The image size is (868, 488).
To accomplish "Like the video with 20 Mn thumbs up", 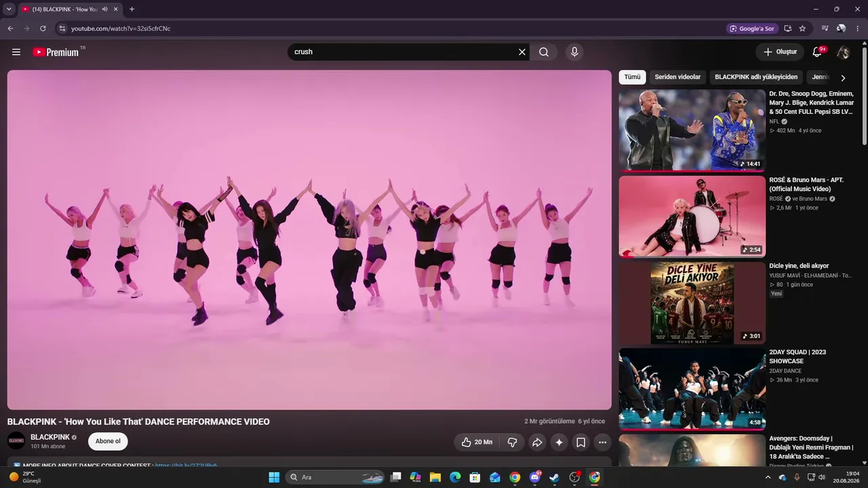I will point(477,443).
